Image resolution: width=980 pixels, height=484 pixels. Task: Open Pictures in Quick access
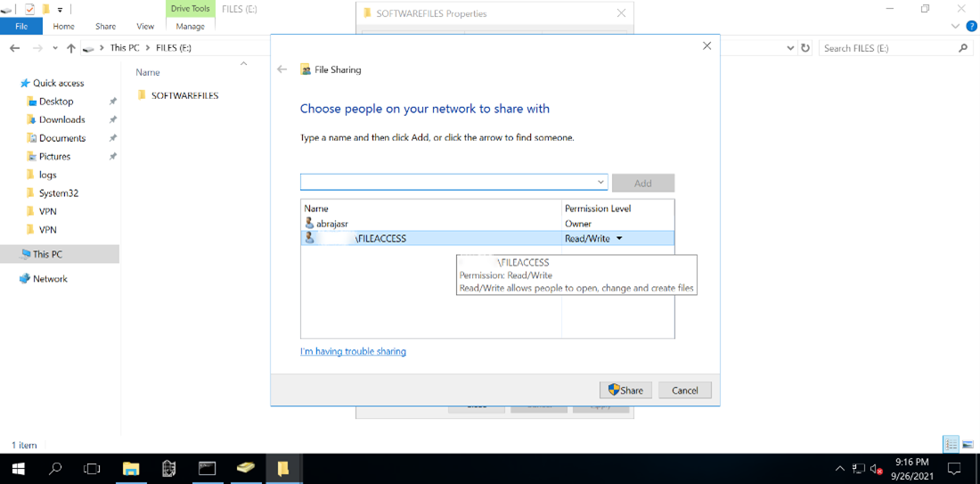[54, 156]
